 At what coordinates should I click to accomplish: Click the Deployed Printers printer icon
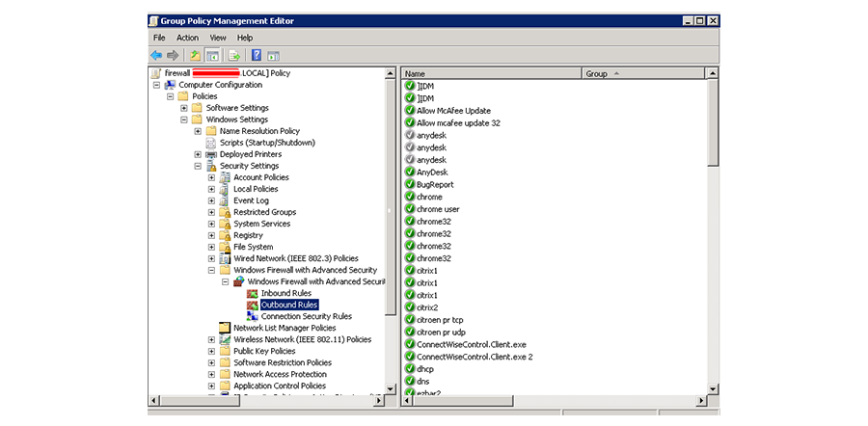tap(211, 154)
